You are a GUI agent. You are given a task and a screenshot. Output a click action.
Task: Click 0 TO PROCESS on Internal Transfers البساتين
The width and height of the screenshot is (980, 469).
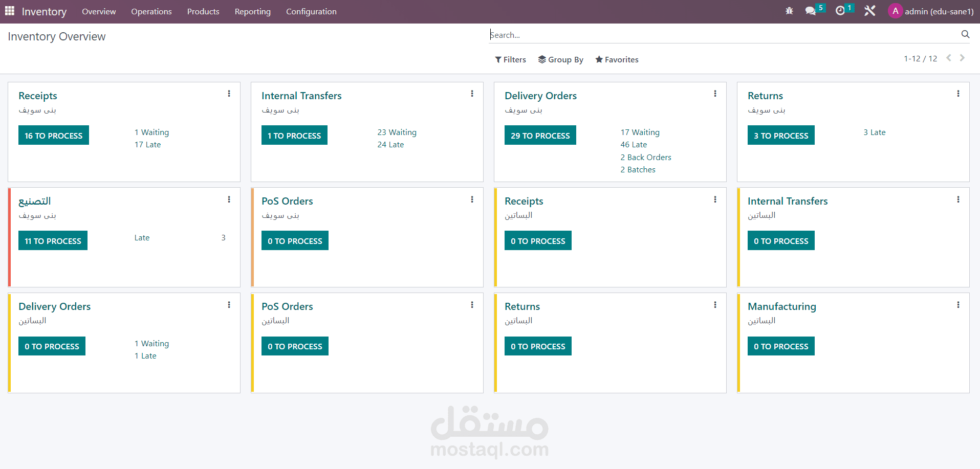(x=781, y=240)
